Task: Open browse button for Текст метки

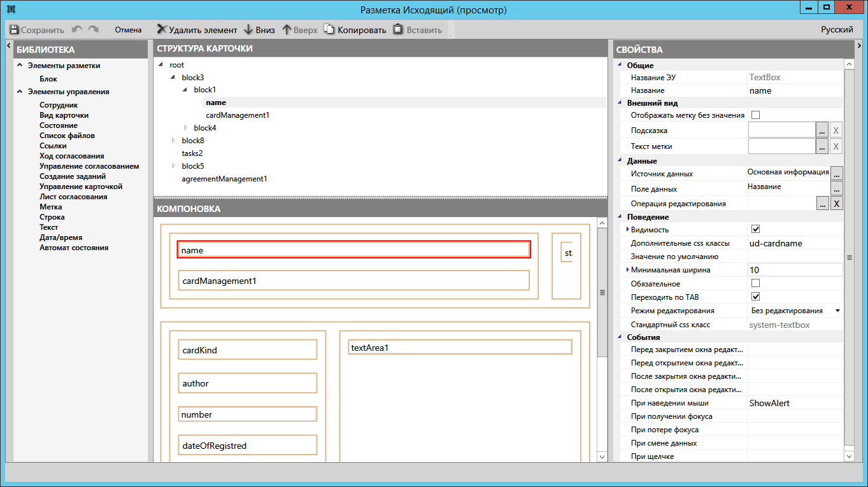Action: tap(822, 146)
